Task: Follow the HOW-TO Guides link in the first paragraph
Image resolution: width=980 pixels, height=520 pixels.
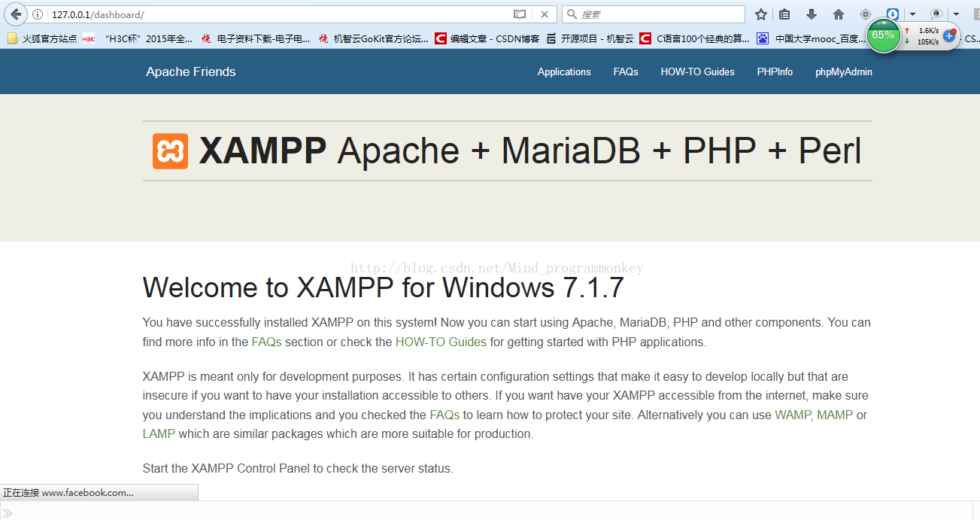Action: 441,342
